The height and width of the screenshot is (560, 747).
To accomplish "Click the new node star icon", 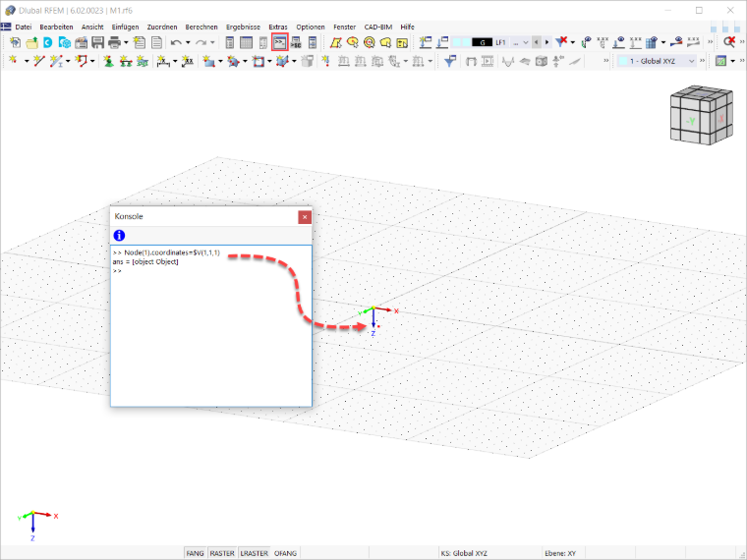I will [x=15, y=61].
